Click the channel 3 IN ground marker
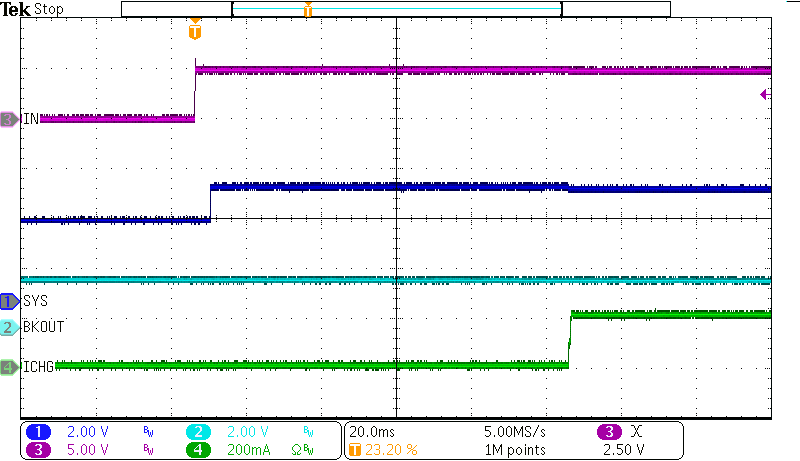The width and height of the screenshot is (800, 461). (x=9, y=119)
